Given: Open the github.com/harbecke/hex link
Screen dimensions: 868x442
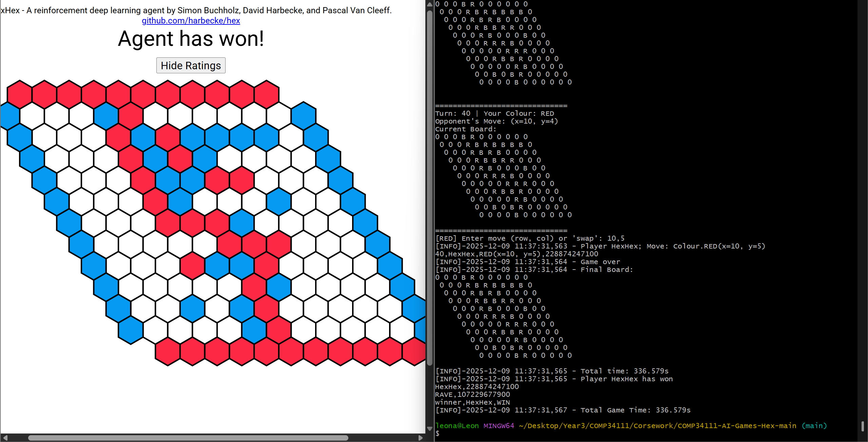Looking at the screenshot, I should [191, 21].
